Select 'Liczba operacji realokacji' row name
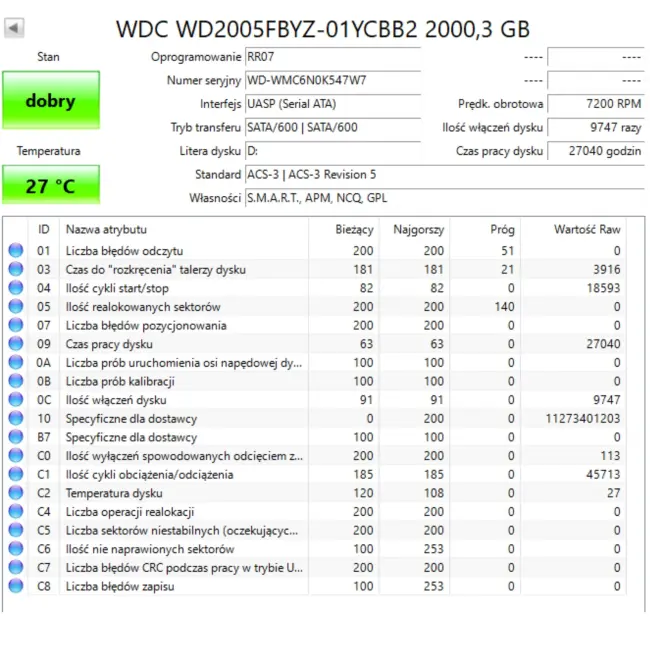This screenshot has height=650, width=650. pyautogui.click(x=130, y=512)
